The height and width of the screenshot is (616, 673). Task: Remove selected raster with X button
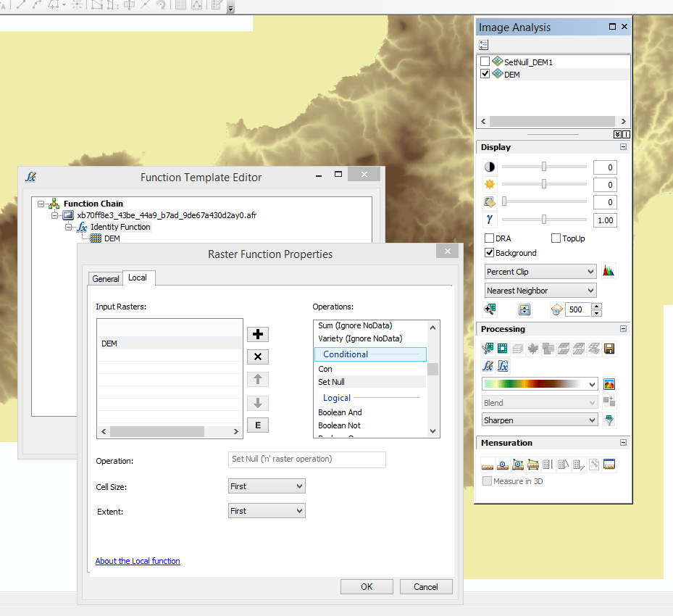[x=257, y=357]
